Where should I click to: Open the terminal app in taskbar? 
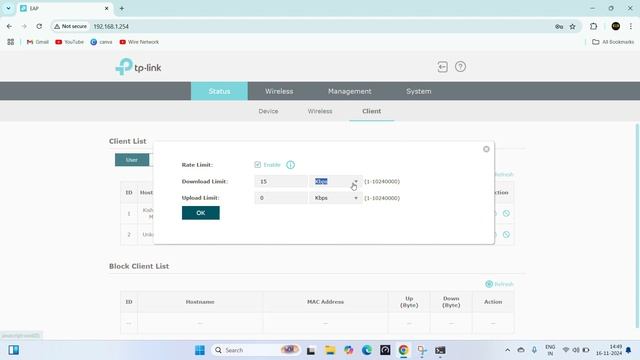tap(440, 350)
